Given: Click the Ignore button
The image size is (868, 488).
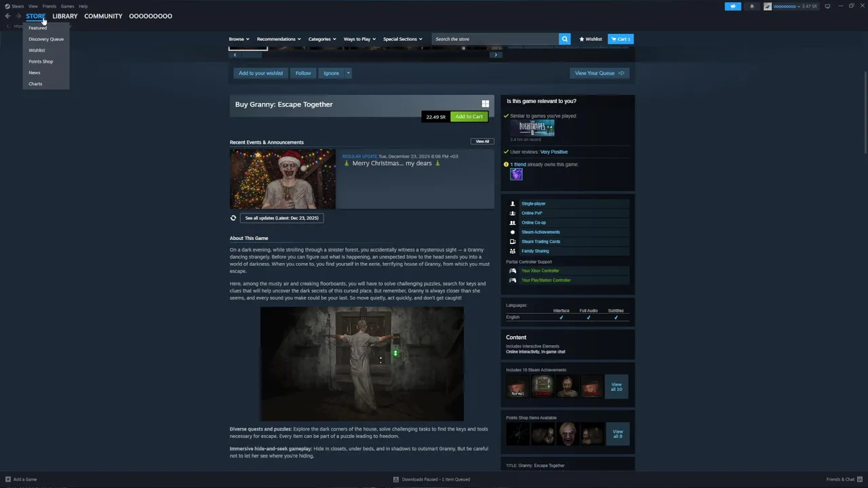Looking at the screenshot, I should [331, 73].
